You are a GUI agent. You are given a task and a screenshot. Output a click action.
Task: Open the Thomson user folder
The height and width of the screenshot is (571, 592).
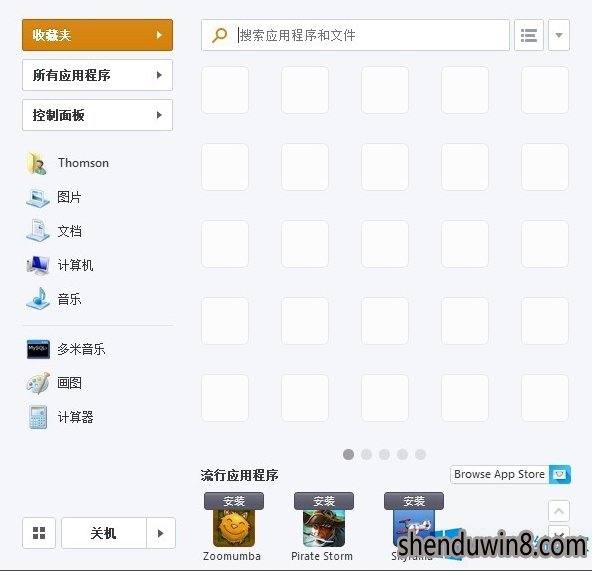coord(68,163)
